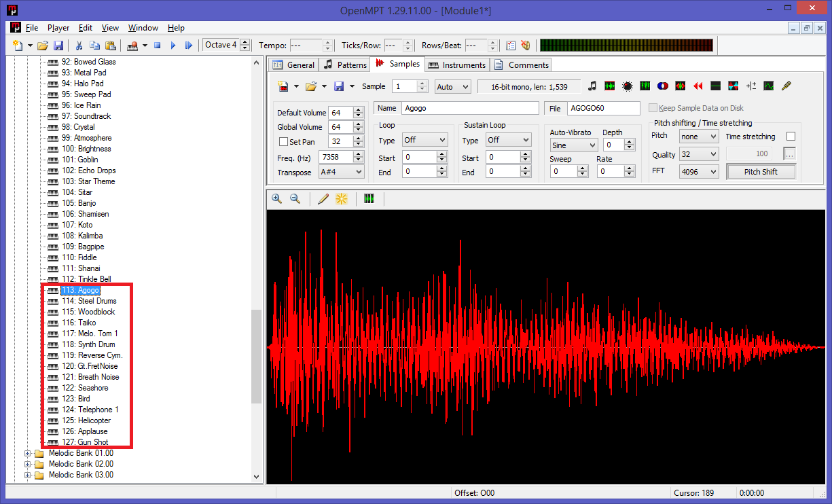The image size is (832, 504).
Task: Click the musical note play sample icon
Action: point(592,86)
